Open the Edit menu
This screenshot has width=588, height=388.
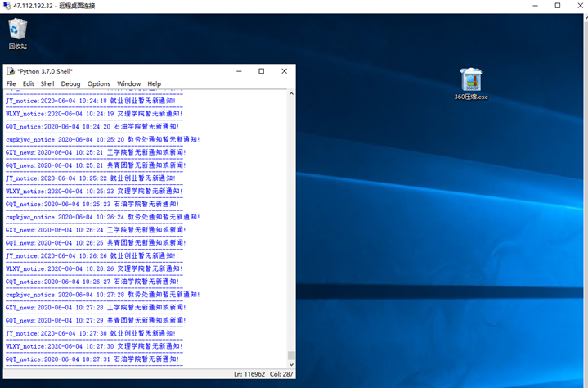(x=28, y=83)
